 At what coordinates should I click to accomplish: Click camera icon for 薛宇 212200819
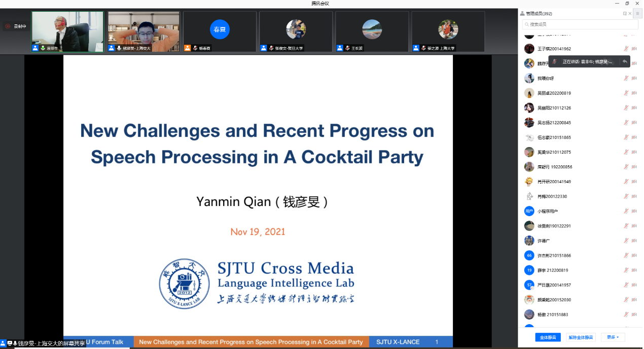[634, 270]
